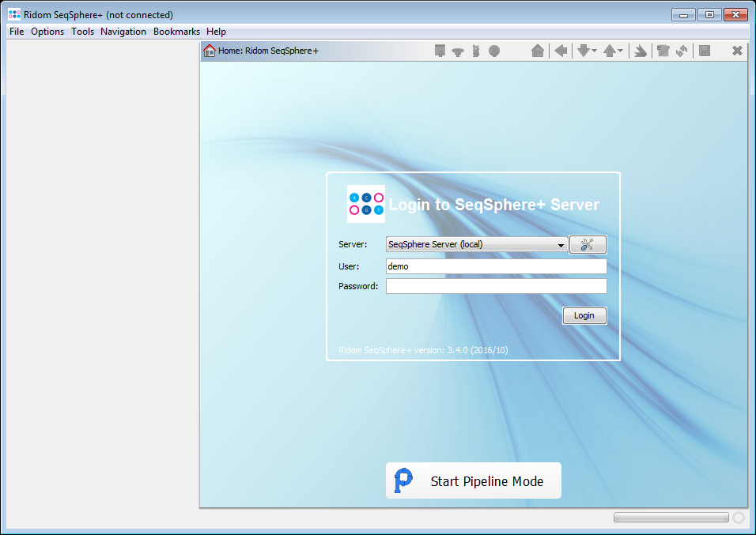
Task: Click the refresh arrows toolbar icon
Action: point(682,51)
